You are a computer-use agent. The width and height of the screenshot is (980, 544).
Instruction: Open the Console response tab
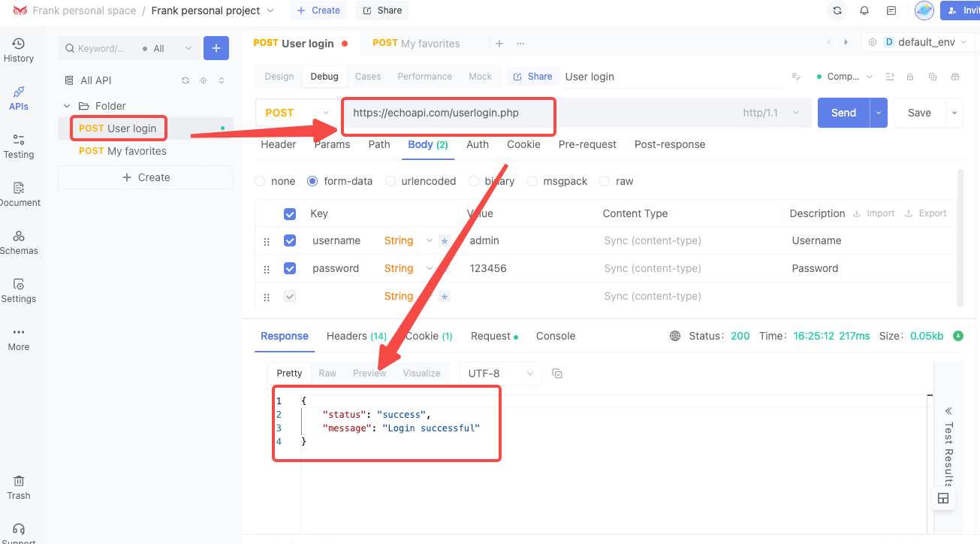(x=556, y=336)
